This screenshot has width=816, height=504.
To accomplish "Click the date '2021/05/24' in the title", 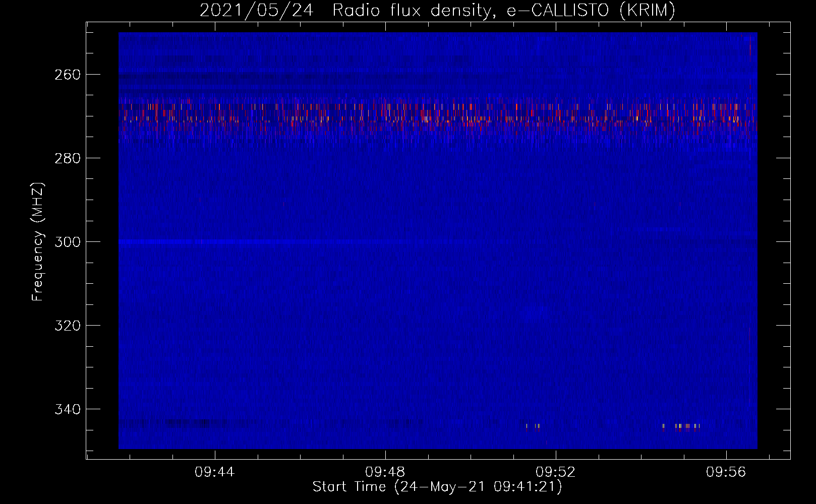I will (x=256, y=11).
